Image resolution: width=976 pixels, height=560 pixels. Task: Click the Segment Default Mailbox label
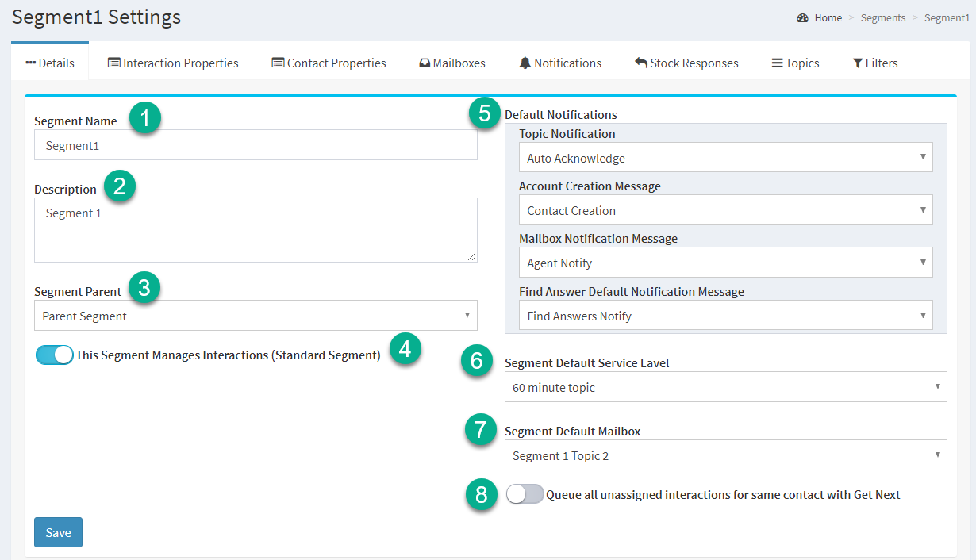[x=573, y=431]
